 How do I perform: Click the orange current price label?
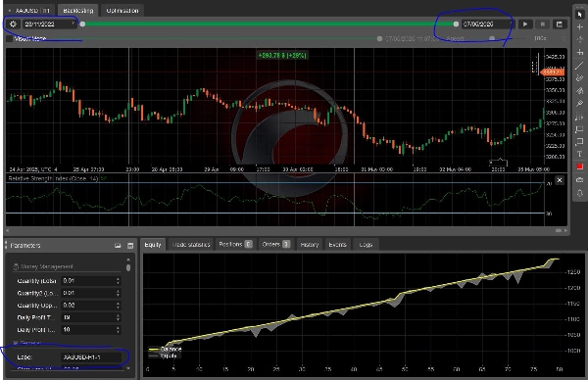553,71
